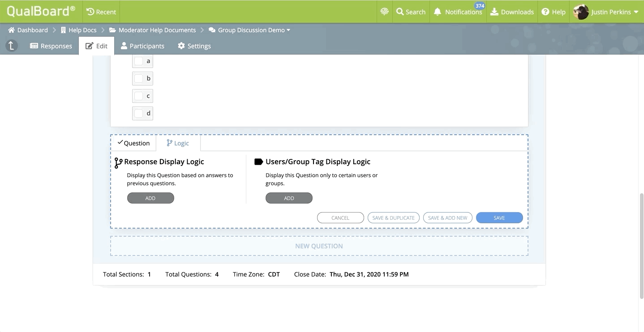Click the Help label in top bar
Image resolution: width=644 pixels, height=332 pixels.
pyautogui.click(x=558, y=12)
